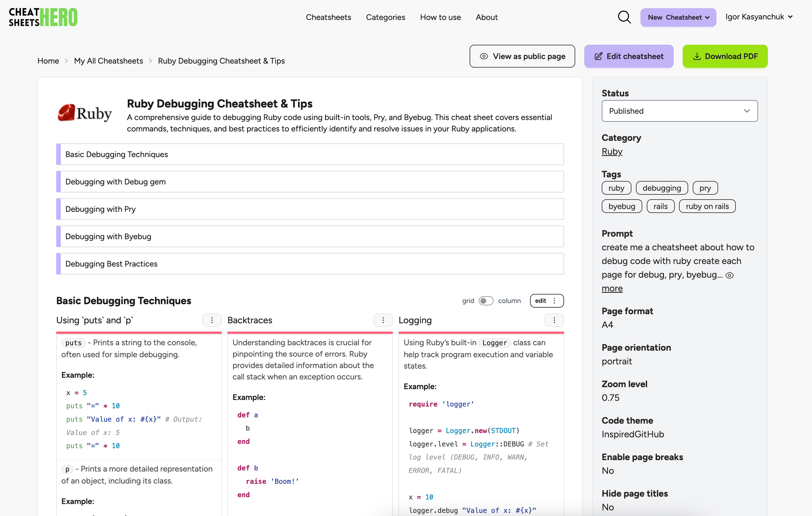Select the ruby on rails tag

pos(707,206)
